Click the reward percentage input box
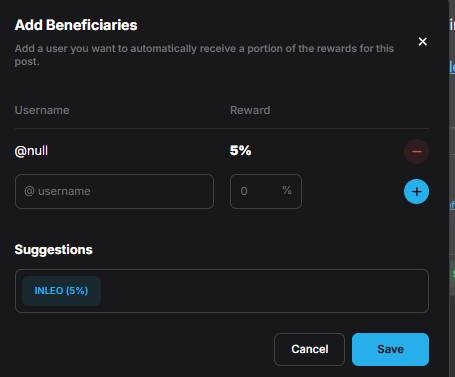The height and width of the screenshot is (377, 455). click(x=266, y=191)
